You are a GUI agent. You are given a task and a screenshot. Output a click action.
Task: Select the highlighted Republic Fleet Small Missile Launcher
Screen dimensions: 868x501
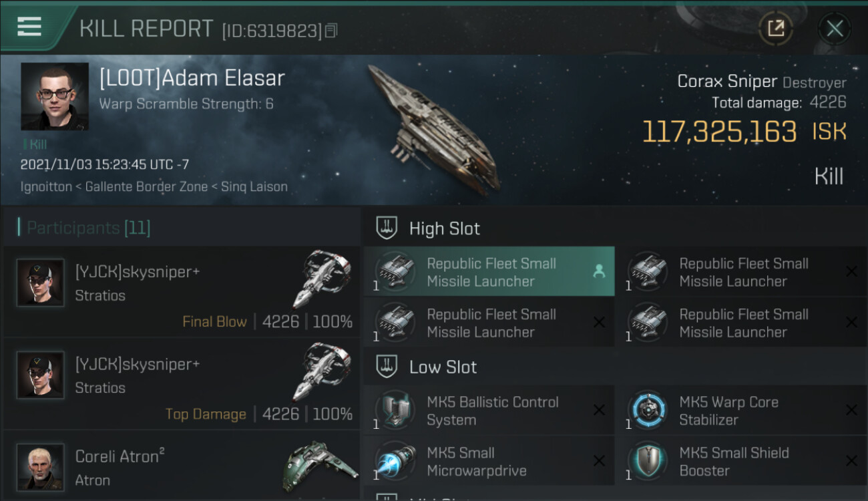(x=489, y=272)
